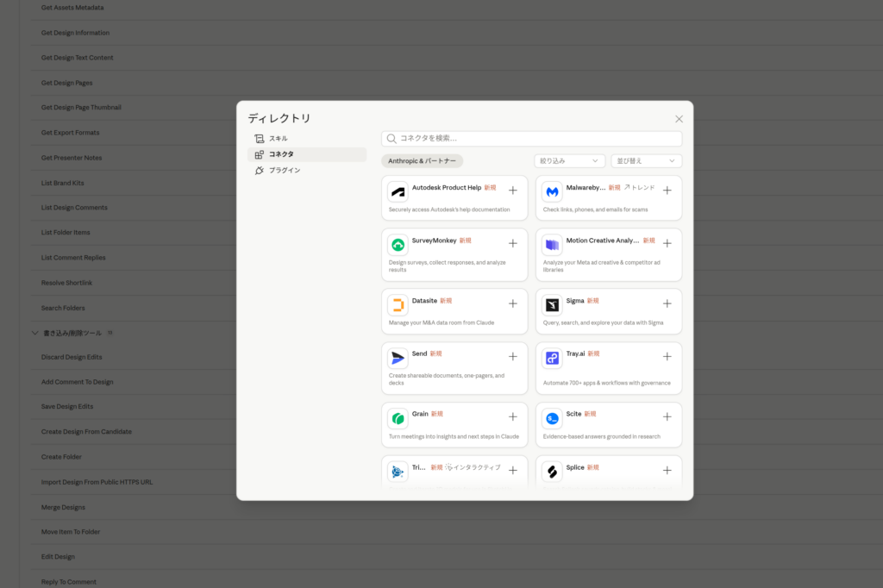Add the Scite connector

point(667,416)
